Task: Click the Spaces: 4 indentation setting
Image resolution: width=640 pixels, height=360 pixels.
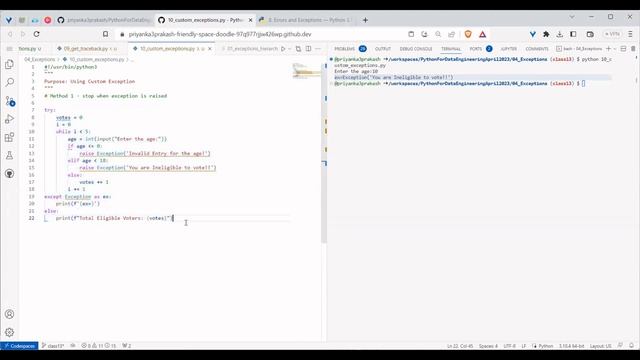Action: (x=488, y=346)
